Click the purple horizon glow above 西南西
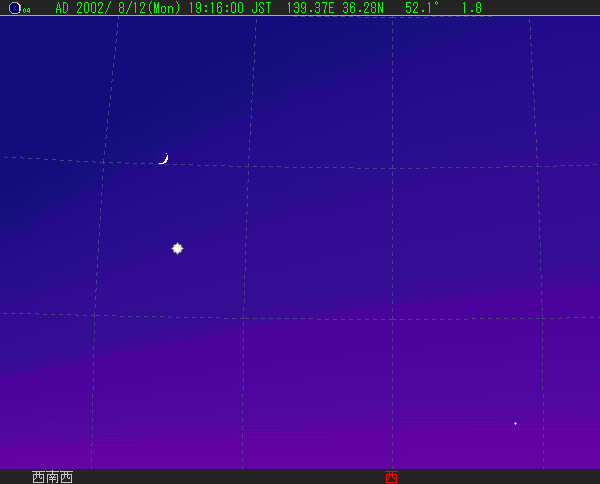 [52, 430]
